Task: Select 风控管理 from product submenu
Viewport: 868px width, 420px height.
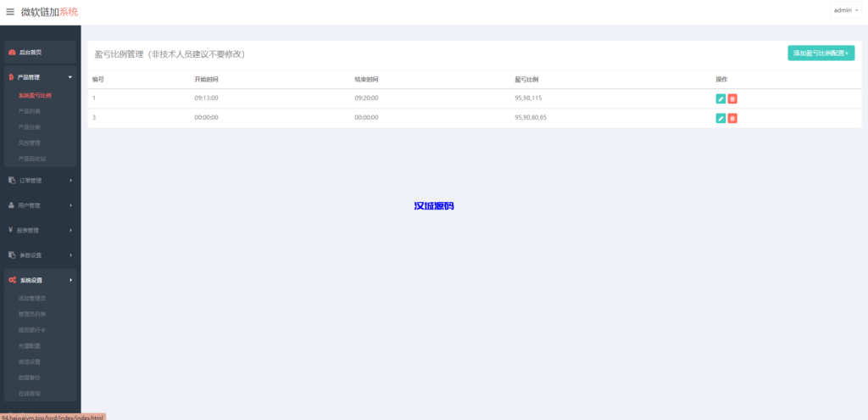Action: coord(30,143)
